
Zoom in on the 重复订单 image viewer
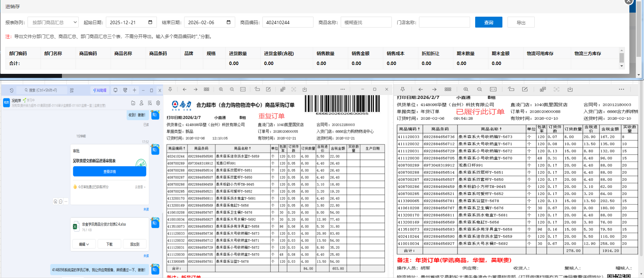click(221, 89)
